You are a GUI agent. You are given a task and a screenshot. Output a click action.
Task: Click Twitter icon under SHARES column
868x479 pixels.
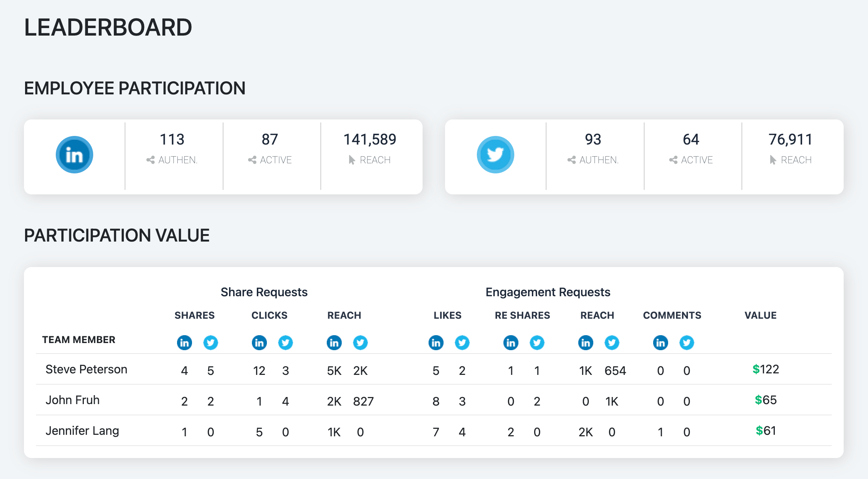click(x=210, y=343)
